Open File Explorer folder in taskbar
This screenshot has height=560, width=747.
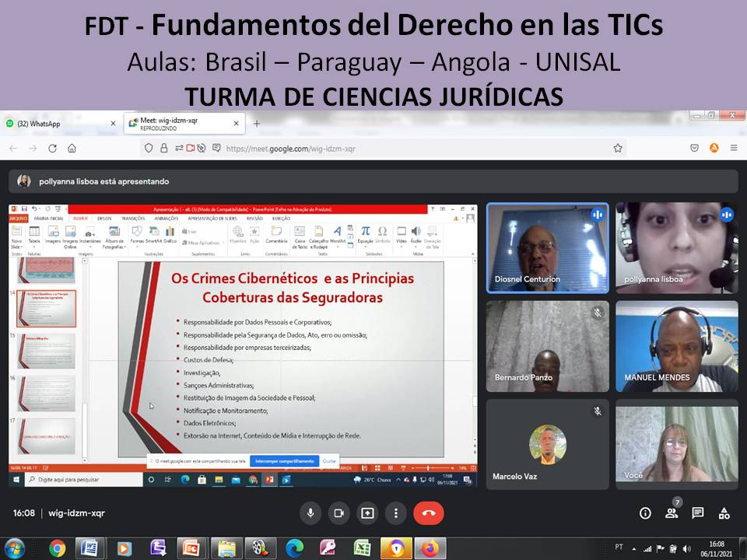(x=226, y=548)
